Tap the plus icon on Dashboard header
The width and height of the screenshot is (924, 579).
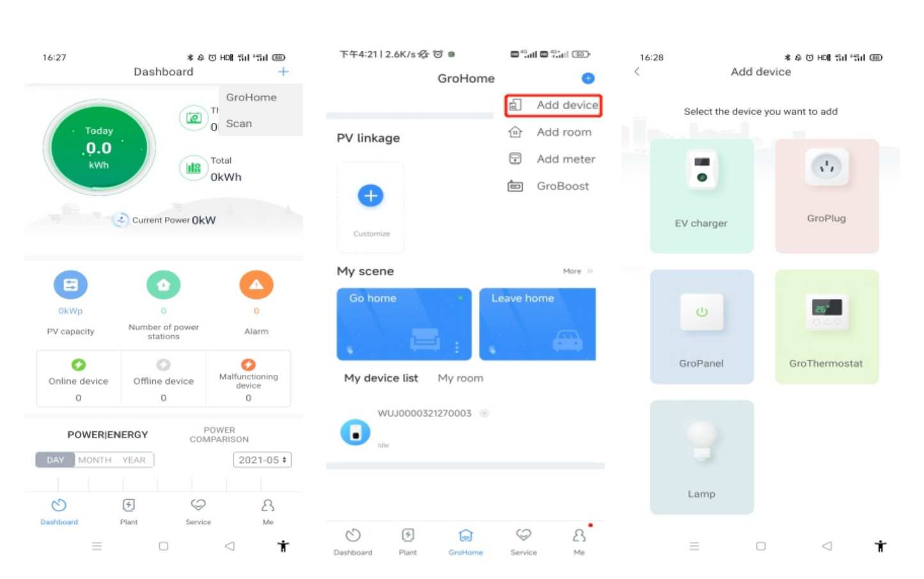point(283,72)
